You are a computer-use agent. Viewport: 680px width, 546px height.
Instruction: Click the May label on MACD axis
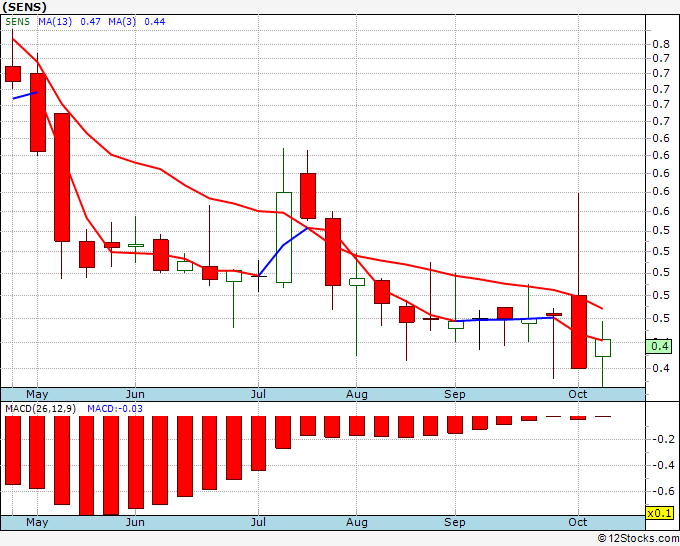pos(37,522)
